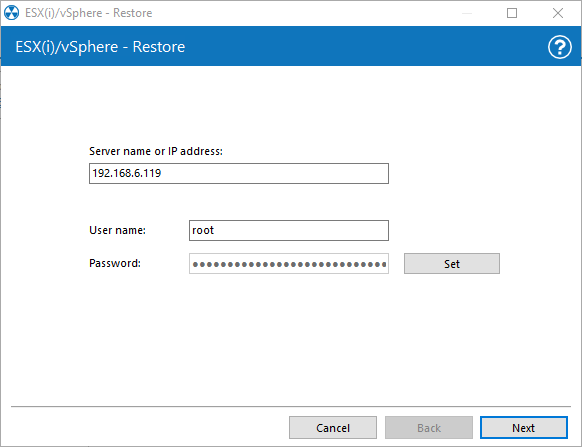
Task: Maximize the Restore dialog window
Action: (512, 13)
